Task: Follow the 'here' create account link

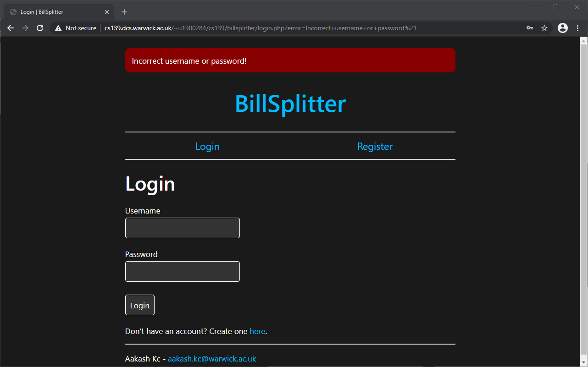Action: click(257, 331)
